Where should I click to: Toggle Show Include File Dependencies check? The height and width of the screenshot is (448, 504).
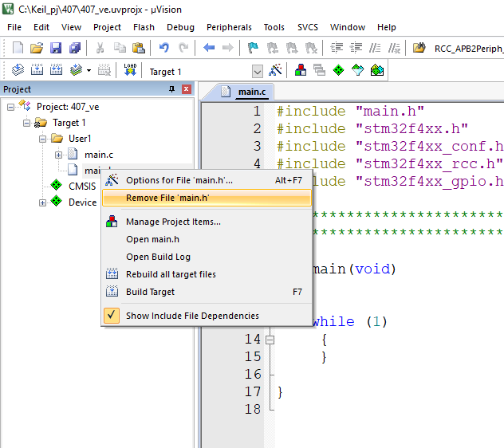coord(112,316)
